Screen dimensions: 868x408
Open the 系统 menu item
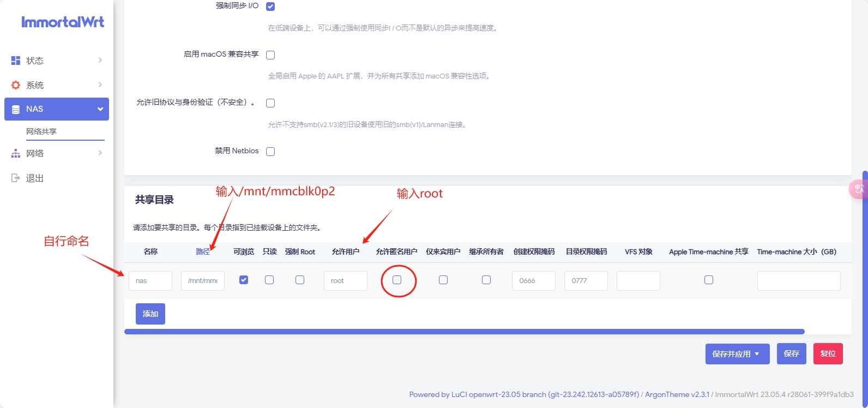coord(57,85)
